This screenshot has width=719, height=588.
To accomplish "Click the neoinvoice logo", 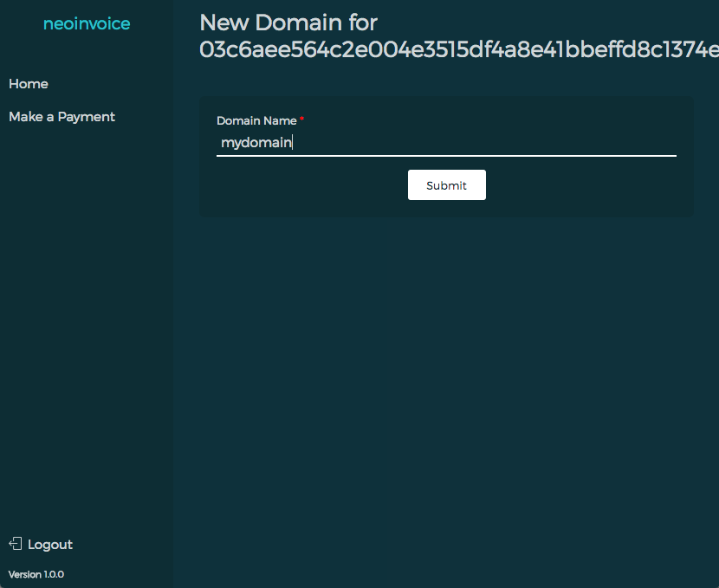I will (x=87, y=24).
